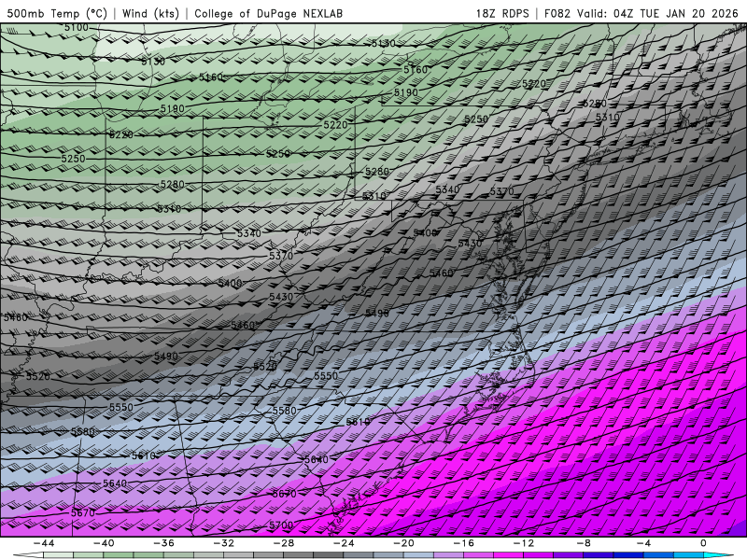Click the -12 color scale label
The image size is (747, 560).
524,543
